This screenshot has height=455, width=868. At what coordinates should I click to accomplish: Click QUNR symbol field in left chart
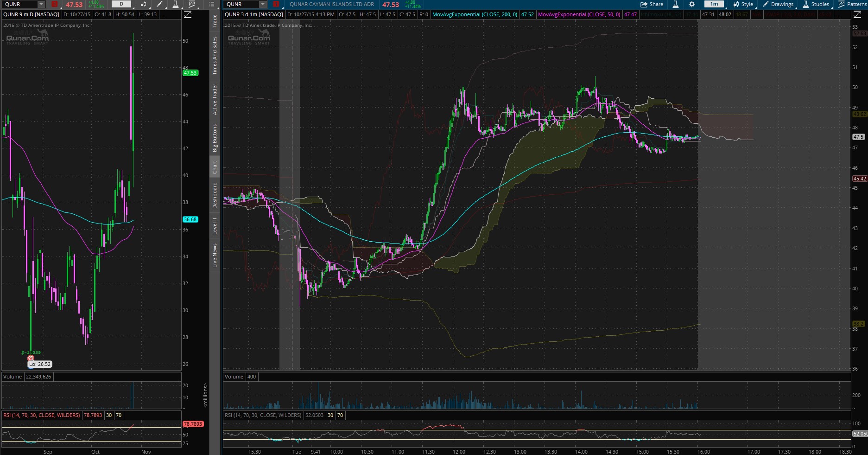click(x=20, y=4)
